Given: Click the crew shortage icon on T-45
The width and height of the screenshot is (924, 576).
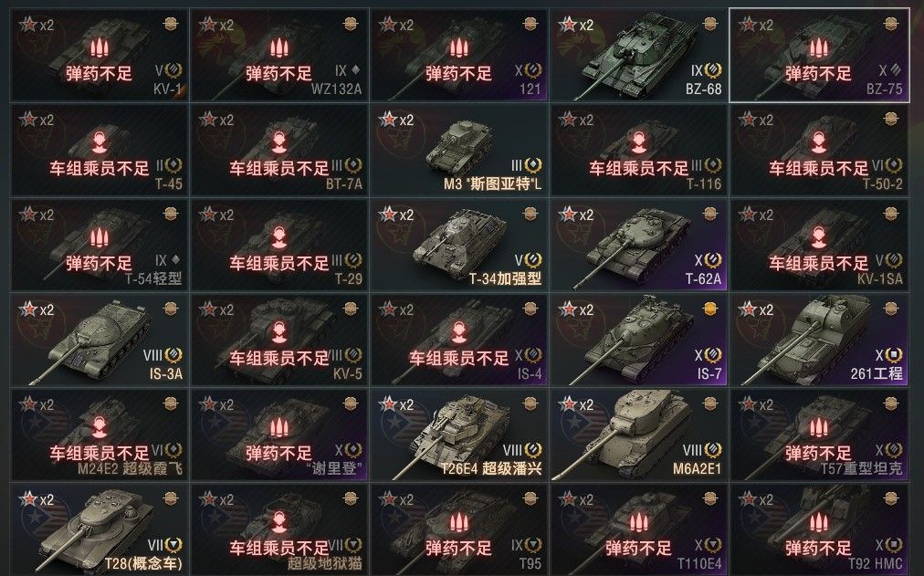Looking at the screenshot, I should 99,141.
